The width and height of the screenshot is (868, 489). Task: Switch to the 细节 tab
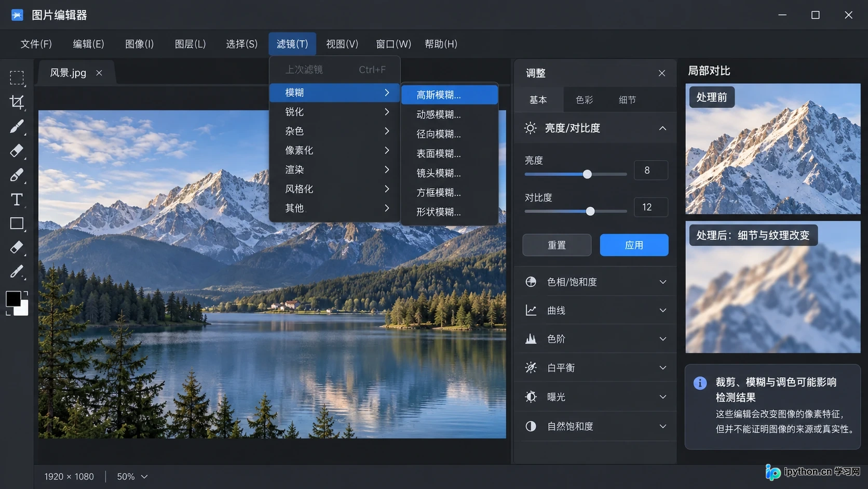627,100
